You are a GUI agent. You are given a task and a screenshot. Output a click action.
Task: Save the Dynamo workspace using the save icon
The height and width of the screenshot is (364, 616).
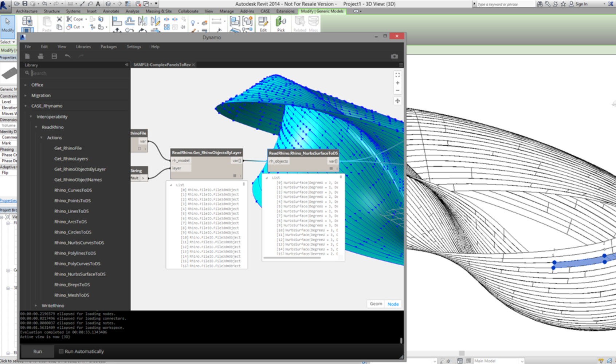54,56
